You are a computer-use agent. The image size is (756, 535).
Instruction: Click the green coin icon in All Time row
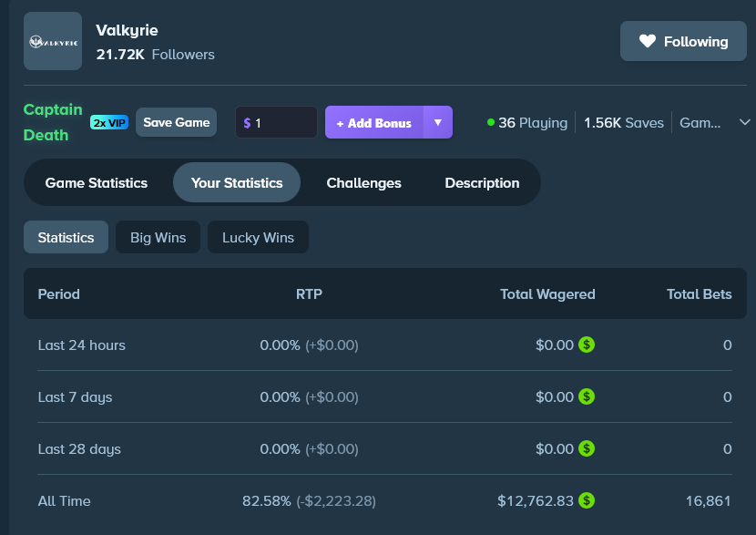point(587,500)
